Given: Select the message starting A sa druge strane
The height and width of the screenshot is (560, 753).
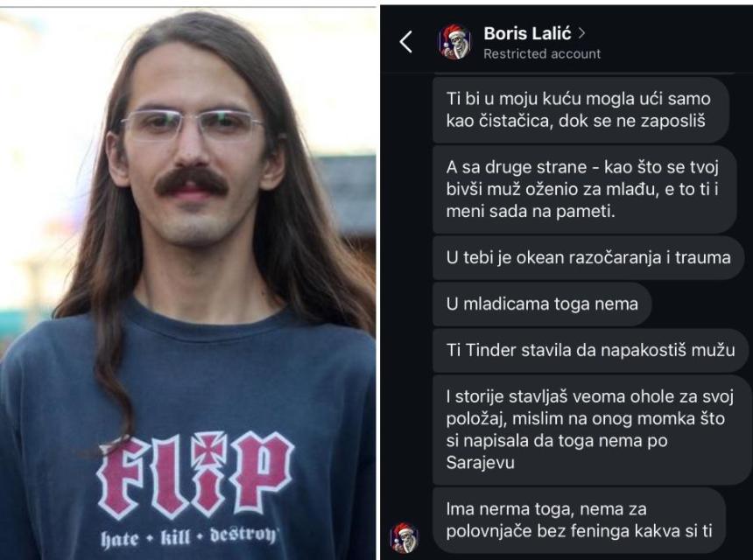Looking at the screenshot, I should coord(584,190).
